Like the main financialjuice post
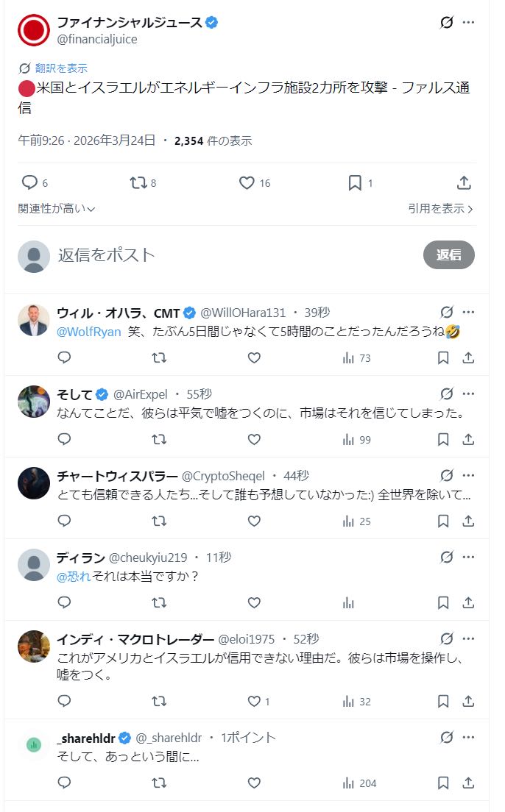 (x=247, y=183)
